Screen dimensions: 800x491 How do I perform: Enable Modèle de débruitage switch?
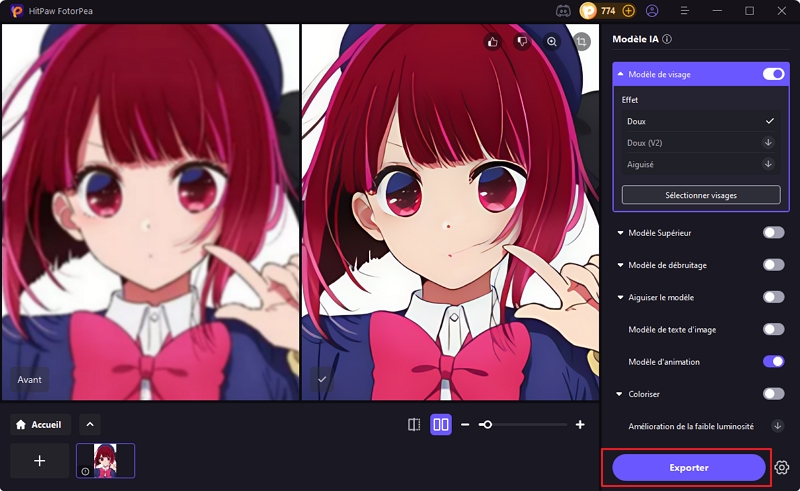[773, 265]
